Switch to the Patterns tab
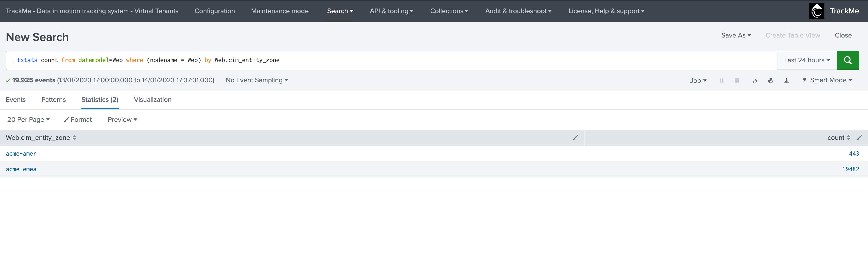 (x=54, y=100)
